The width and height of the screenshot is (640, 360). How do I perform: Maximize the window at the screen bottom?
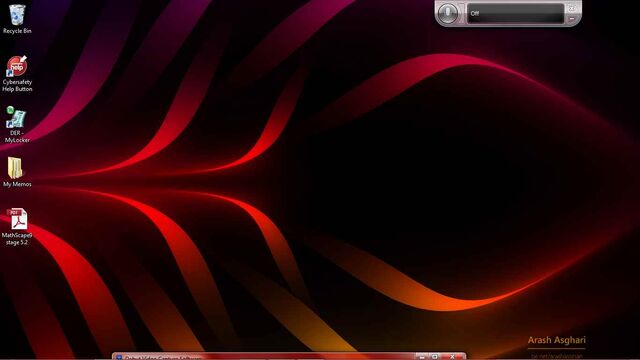coord(435,357)
